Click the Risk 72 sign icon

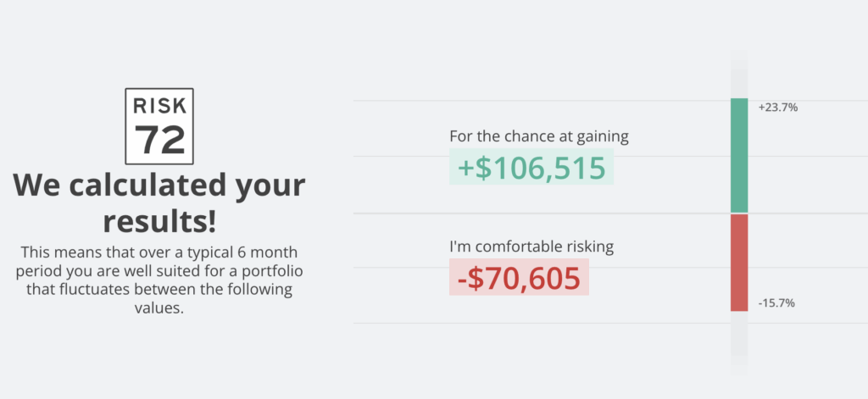click(159, 126)
